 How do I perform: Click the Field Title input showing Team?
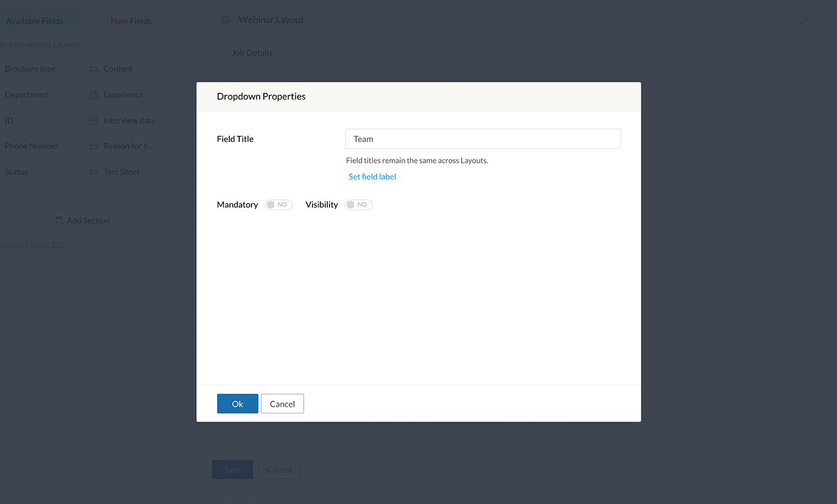click(x=483, y=139)
